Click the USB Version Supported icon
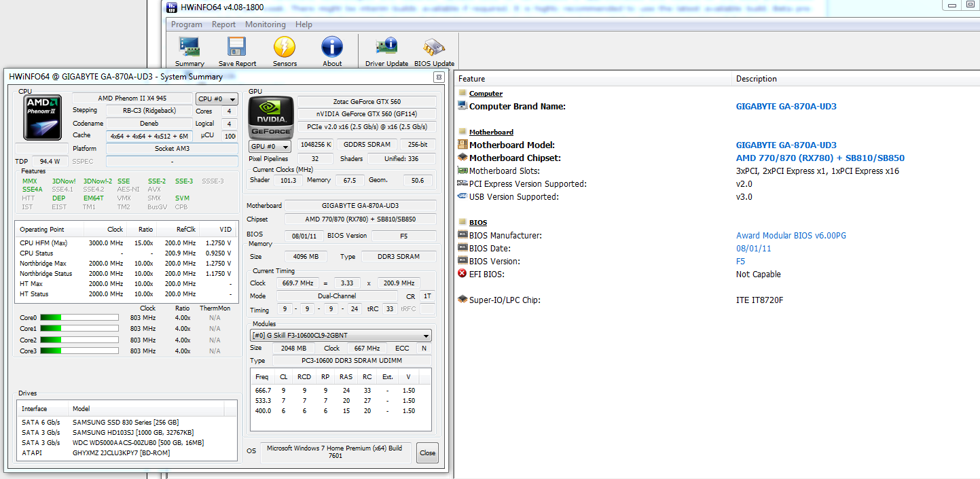This screenshot has height=479, width=980. 462,196
